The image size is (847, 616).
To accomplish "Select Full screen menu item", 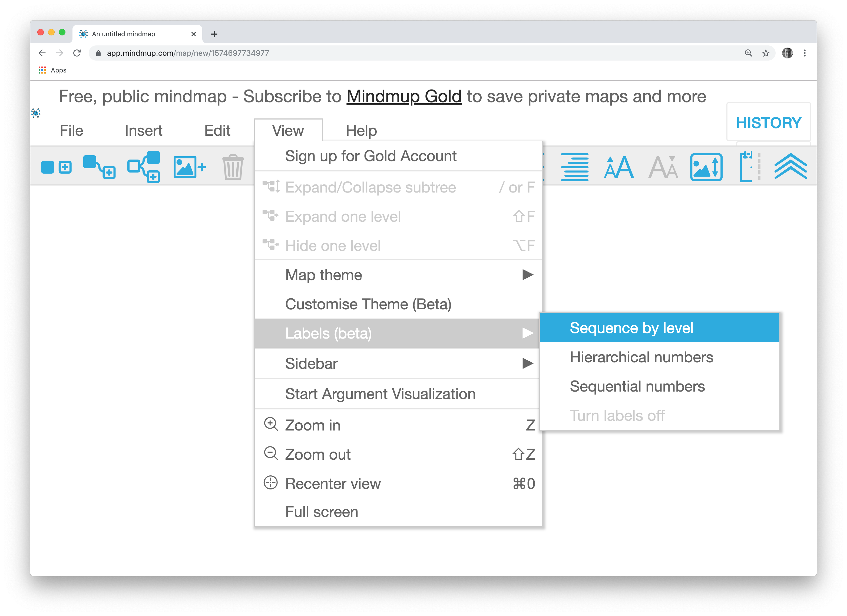I will coord(398,512).
